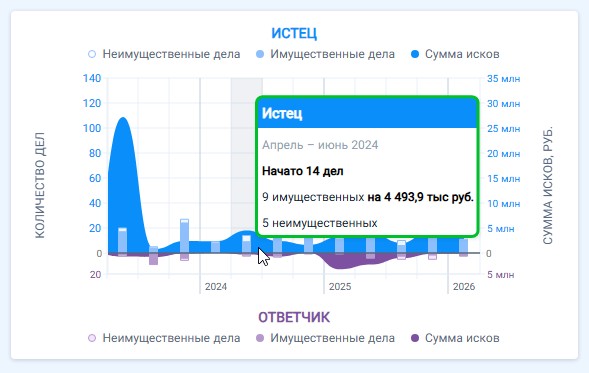Click the light-blue legend dot under ИСТЕЦ
The image size is (589, 373).
260,54
